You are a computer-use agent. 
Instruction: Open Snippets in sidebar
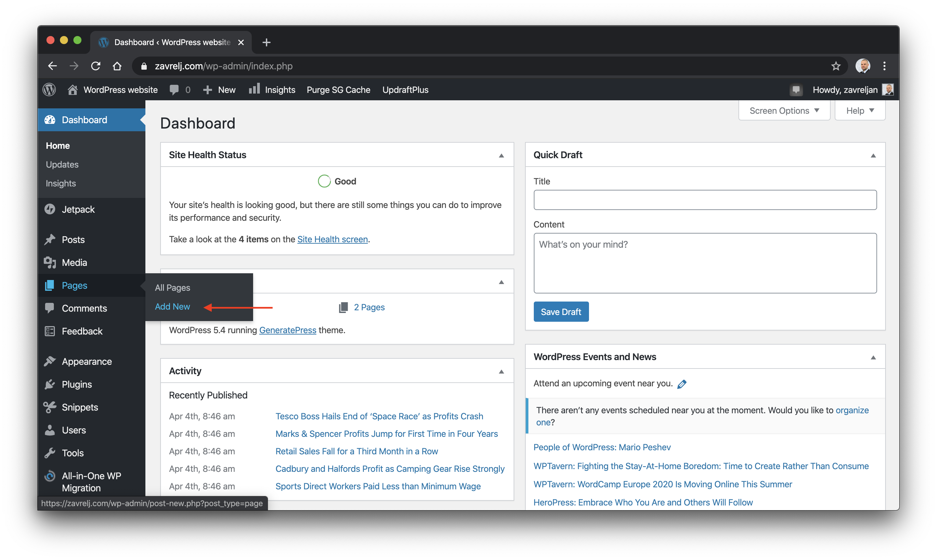[91, 407]
